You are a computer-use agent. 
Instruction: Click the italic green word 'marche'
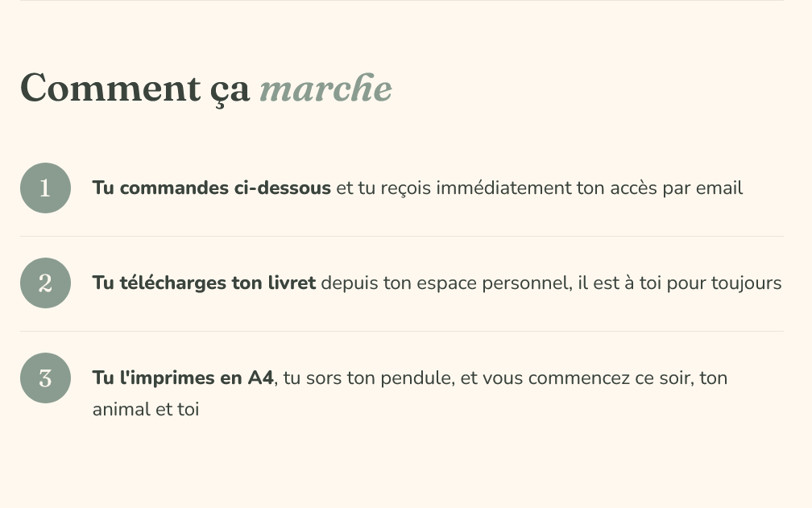pyautogui.click(x=325, y=89)
